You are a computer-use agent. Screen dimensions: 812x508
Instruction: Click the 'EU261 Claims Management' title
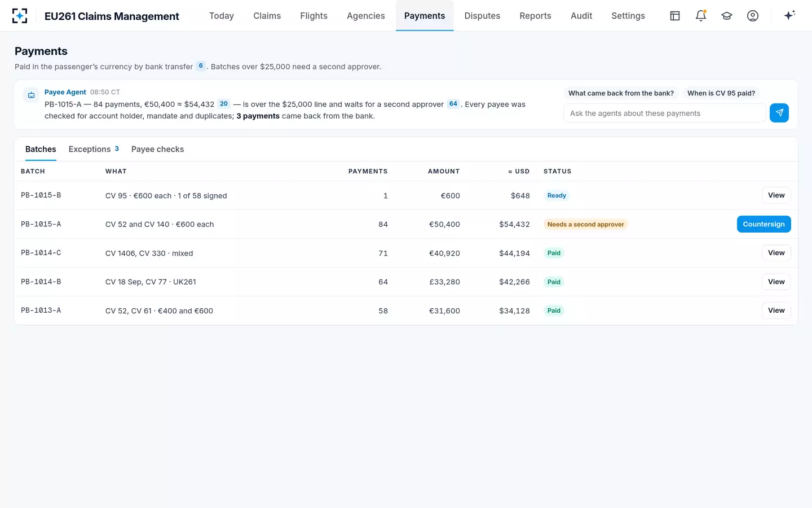click(x=112, y=16)
